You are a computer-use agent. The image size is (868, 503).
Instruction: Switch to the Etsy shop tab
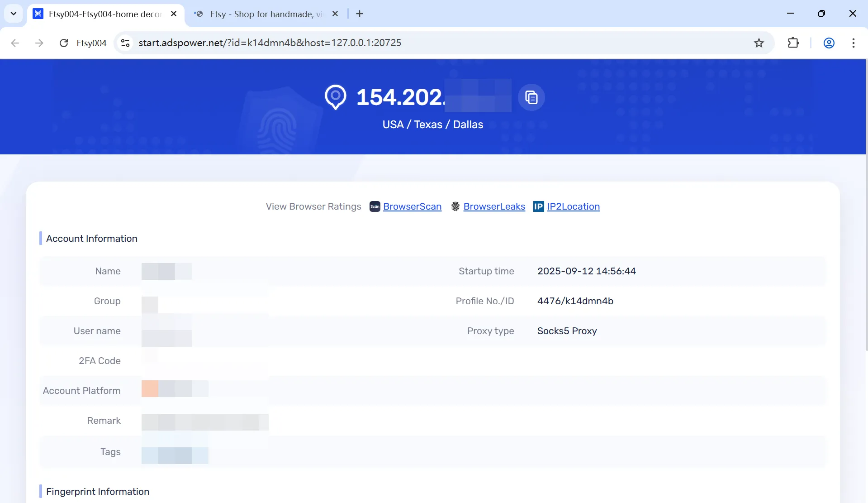(266, 14)
